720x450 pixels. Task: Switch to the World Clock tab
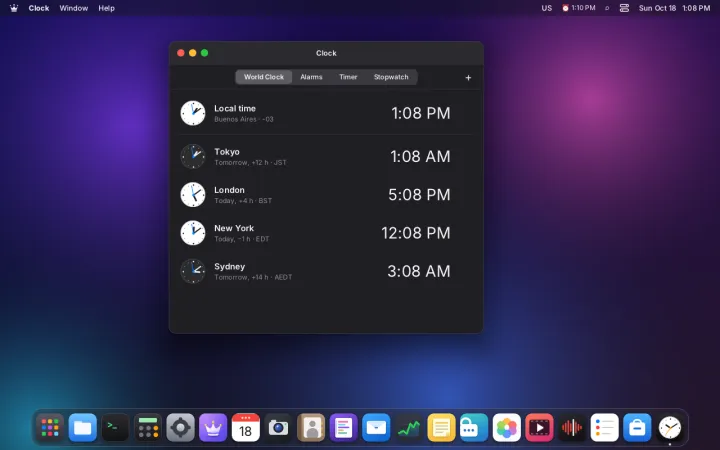264,77
